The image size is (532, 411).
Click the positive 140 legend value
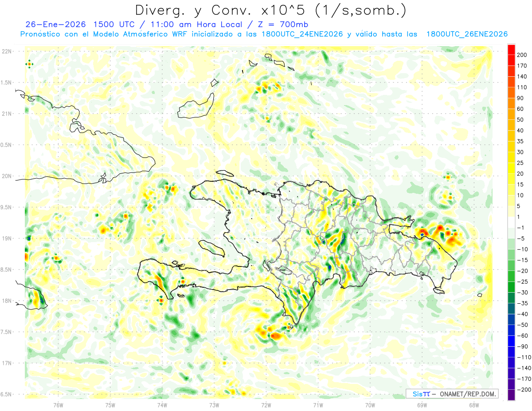522,77
